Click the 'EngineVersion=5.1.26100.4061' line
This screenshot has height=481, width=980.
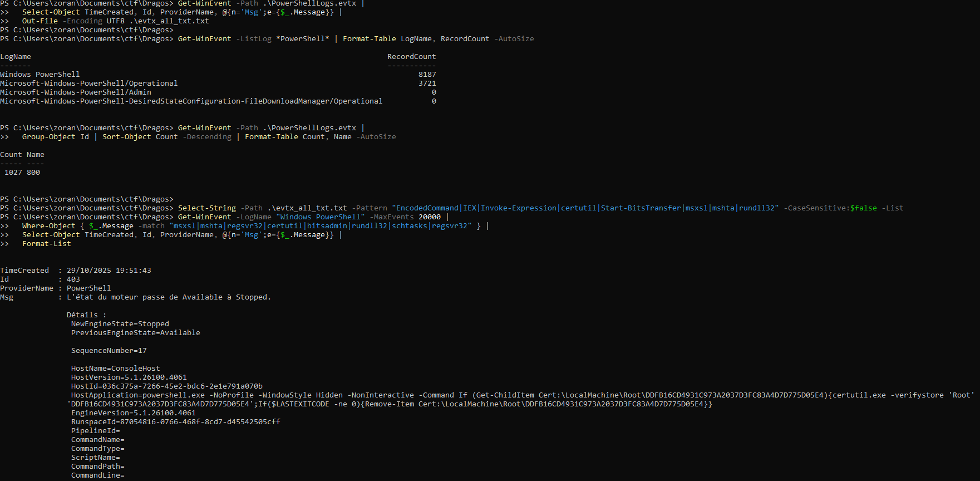(x=134, y=413)
